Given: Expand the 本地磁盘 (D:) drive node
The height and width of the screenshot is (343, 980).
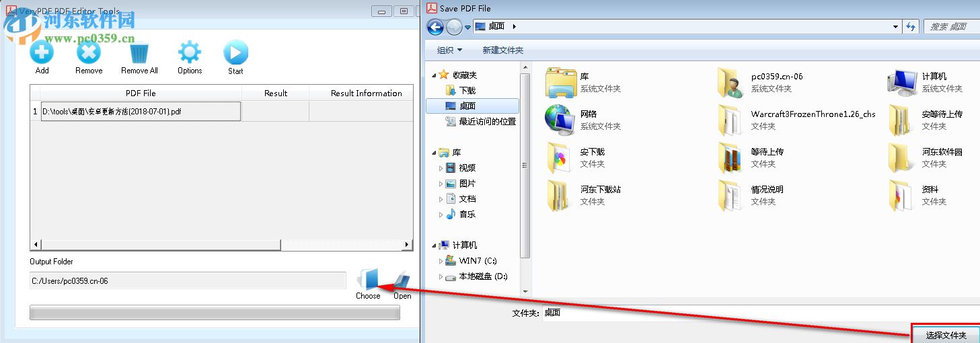Looking at the screenshot, I should pos(441,276).
